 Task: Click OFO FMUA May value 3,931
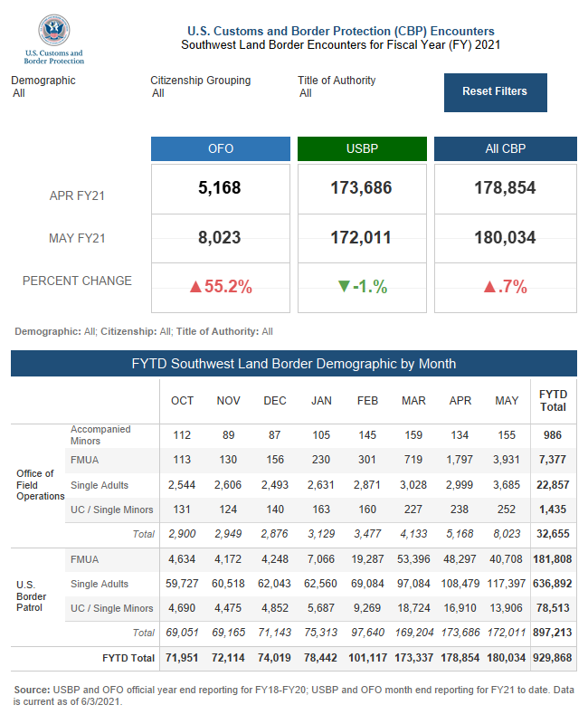(x=506, y=460)
